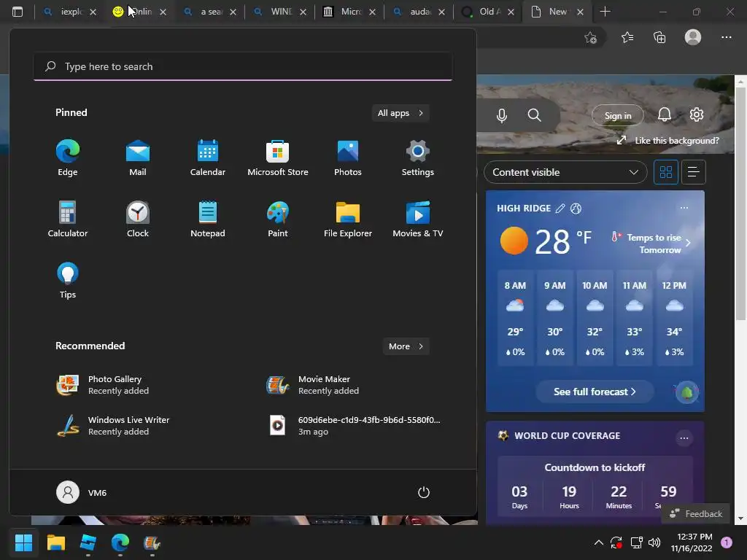This screenshot has width=747, height=560.
Task: Click the Windows Start button on taskbar
Action: 23,542
